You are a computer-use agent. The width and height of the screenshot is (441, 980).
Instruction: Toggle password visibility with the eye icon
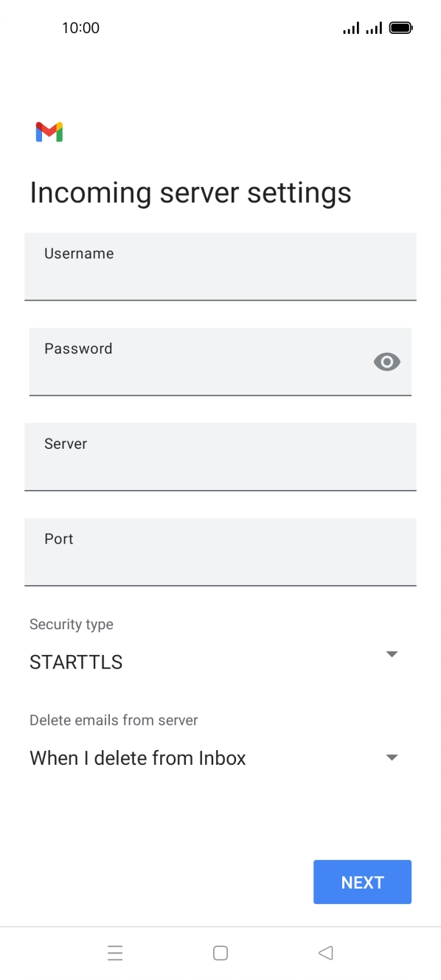(386, 361)
